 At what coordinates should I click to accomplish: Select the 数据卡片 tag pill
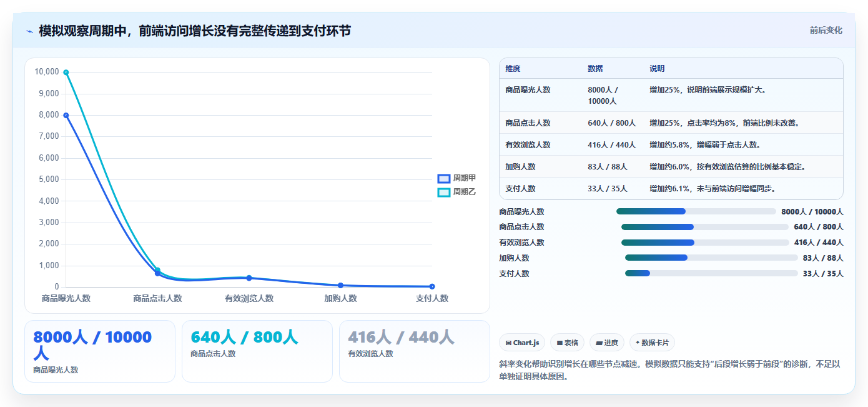click(652, 343)
